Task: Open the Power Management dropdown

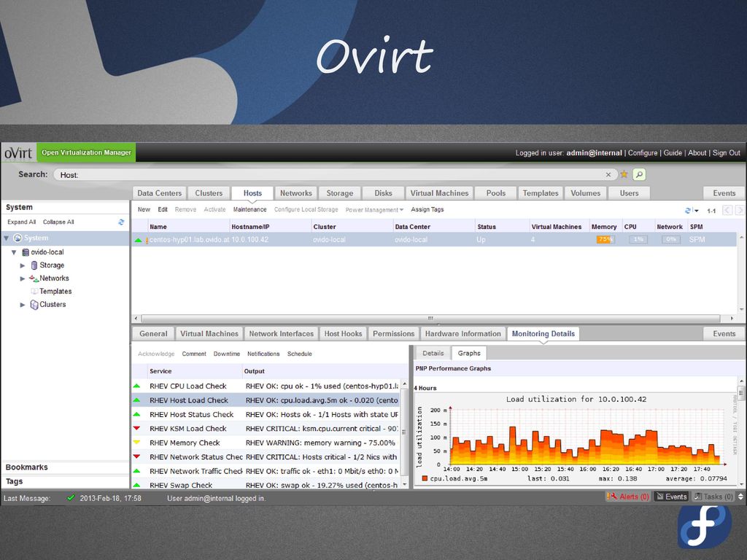Action: click(x=374, y=209)
